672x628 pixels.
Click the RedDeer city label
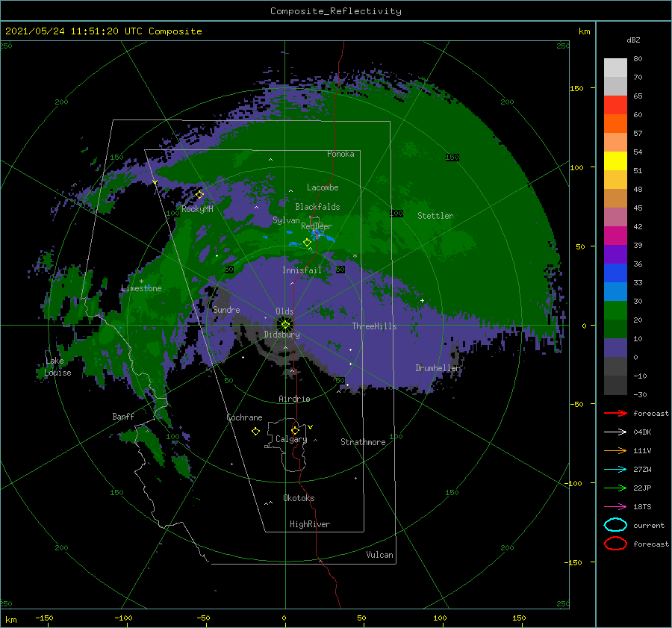click(317, 226)
